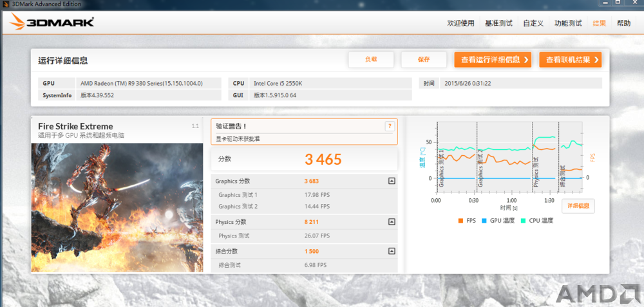The width and height of the screenshot is (644, 307).
Task: Click the Graphics score 3 683
Action: [x=311, y=181]
